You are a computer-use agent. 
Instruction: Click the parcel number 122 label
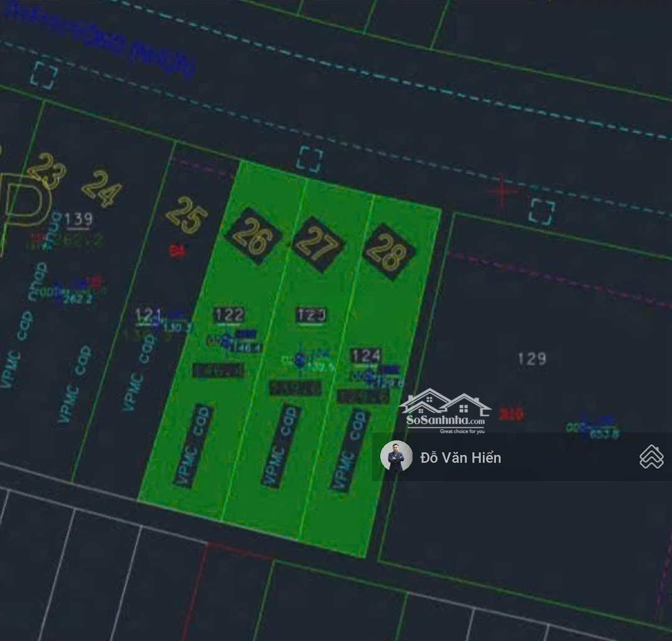point(228,315)
